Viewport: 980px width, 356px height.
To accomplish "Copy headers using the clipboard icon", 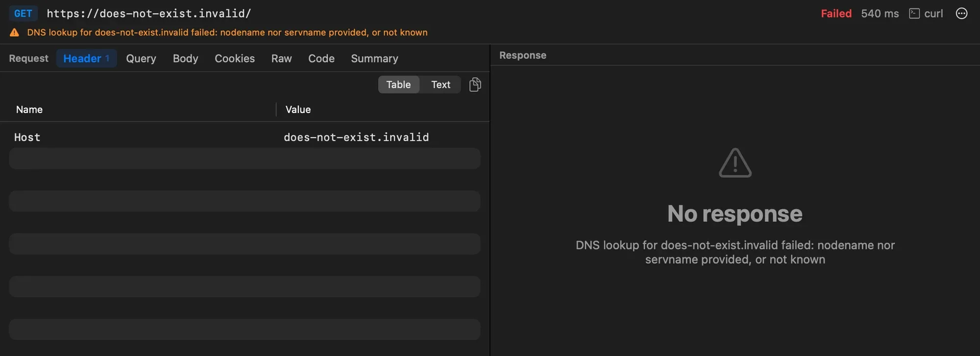I will 475,85.
